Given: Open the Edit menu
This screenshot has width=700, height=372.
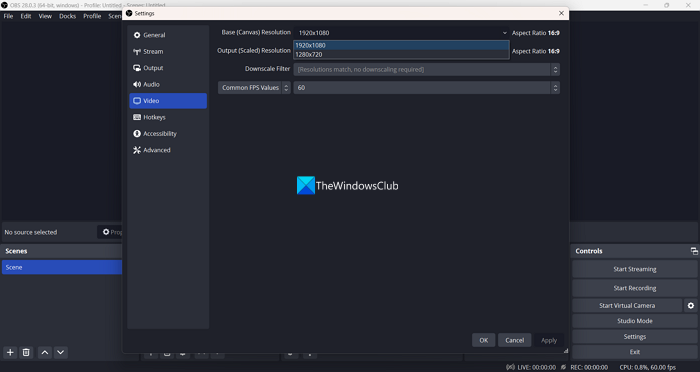Looking at the screenshot, I should point(26,16).
